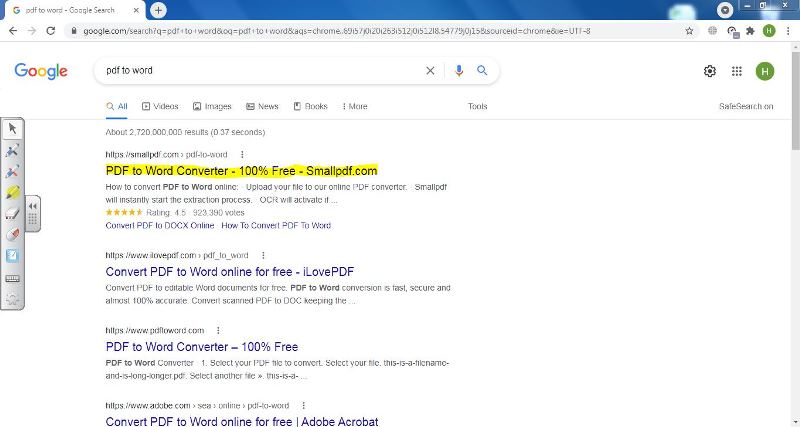The width and height of the screenshot is (800, 427).
Task: Click the red-and-white eraser icon in floating toolbar
Action: [13, 235]
